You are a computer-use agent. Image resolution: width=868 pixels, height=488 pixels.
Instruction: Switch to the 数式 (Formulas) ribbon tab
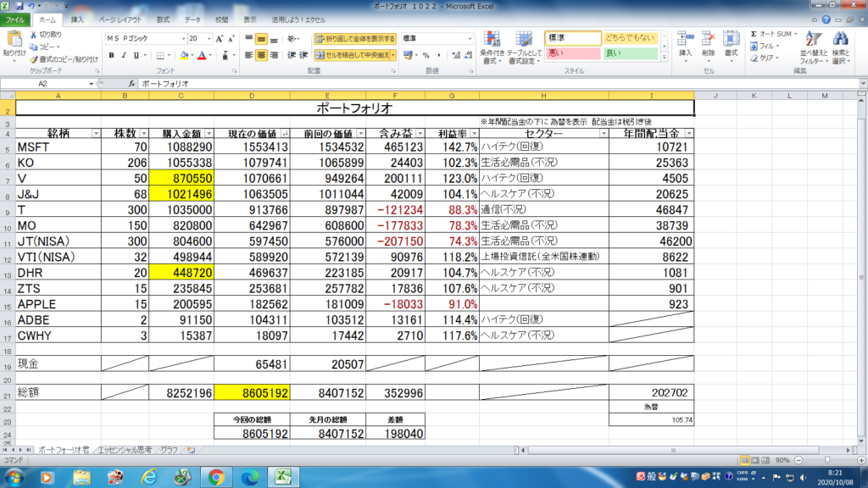(x=163, y=20)
